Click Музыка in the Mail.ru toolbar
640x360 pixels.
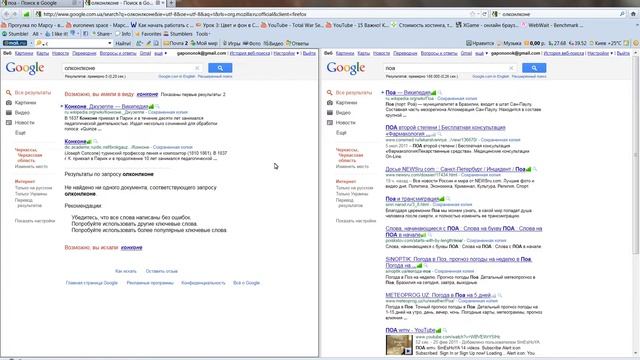point(509,43)
